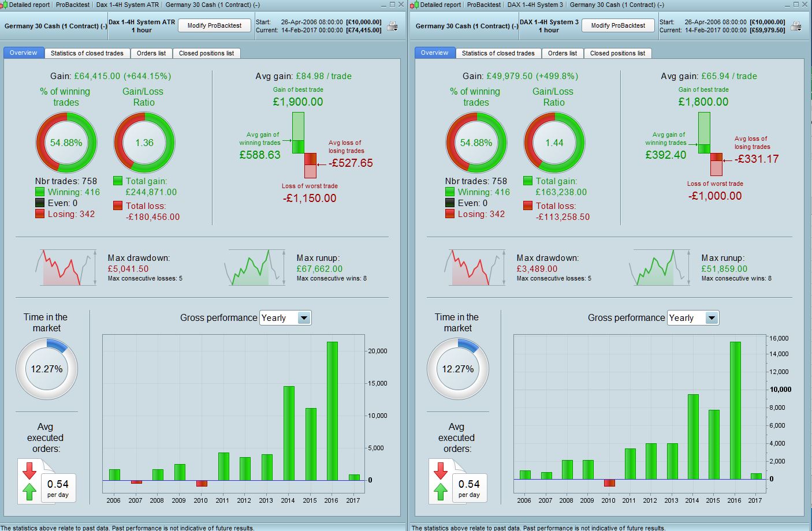This screenshot has width=812, height=531.
Task: Click the Max runup chart thumbnail in System 3 report
Action: point(660,267)
